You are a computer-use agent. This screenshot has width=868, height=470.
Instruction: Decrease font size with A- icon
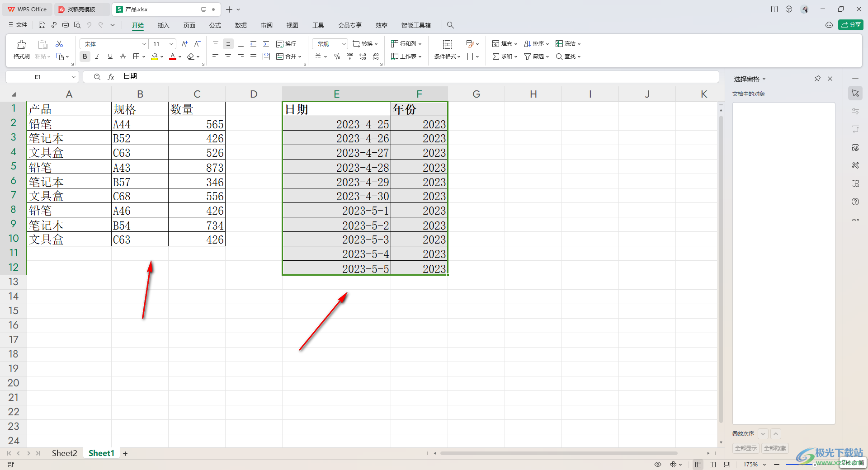coord(197,44)
